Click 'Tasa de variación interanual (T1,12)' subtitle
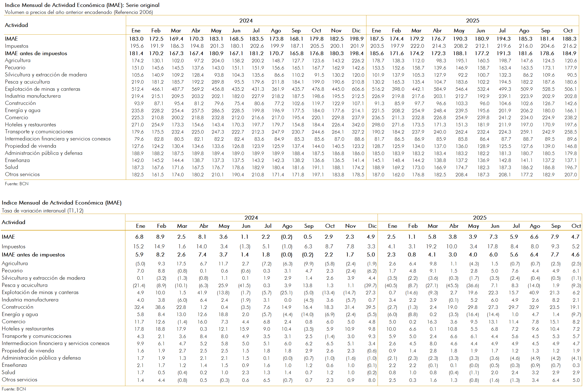This screenshot has width=584, height=392. tap(43, 210)
